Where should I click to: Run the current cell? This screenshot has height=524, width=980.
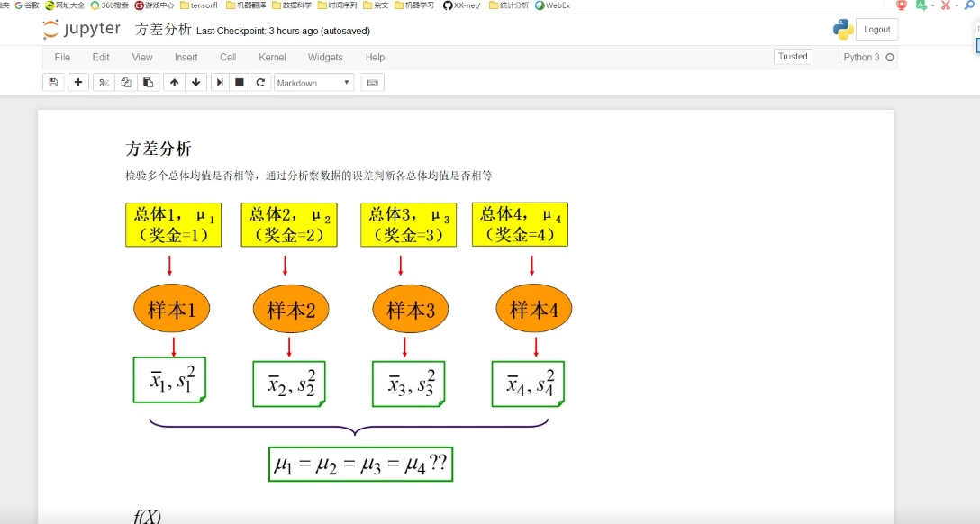[220, 82]
